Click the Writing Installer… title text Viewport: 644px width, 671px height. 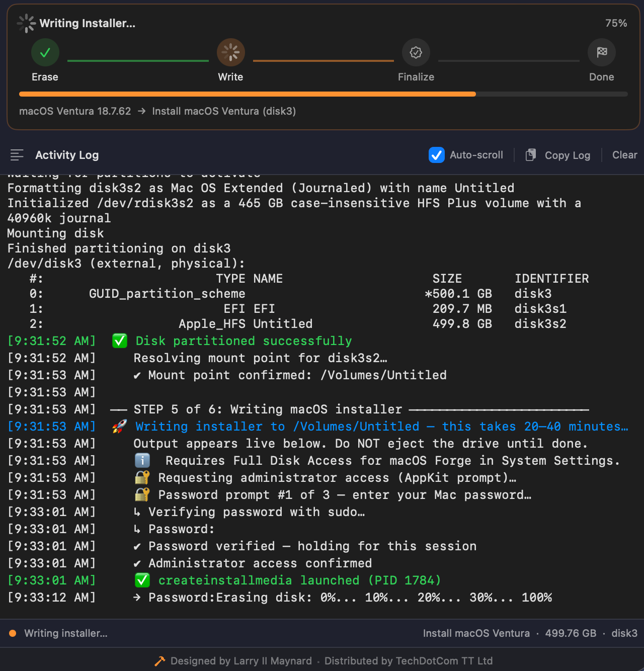tap(88, 23)
